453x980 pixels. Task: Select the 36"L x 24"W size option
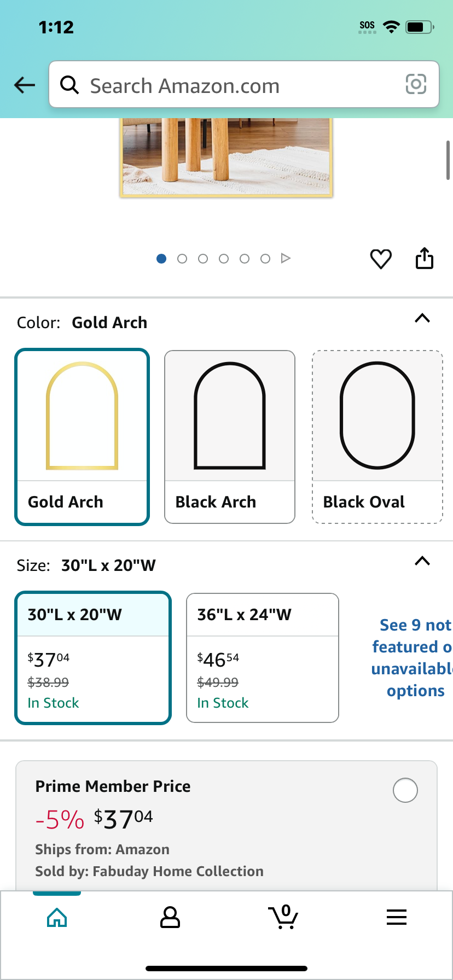click(x=263, y=658)
